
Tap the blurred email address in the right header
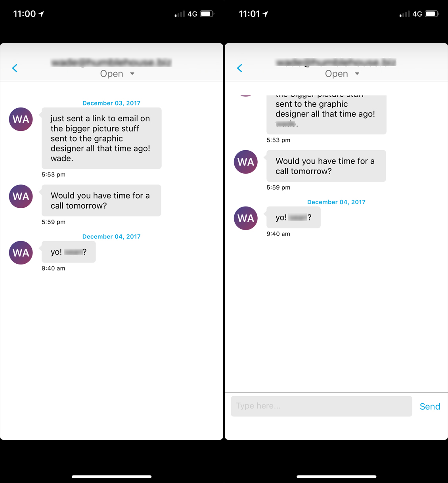coord(336,62)
